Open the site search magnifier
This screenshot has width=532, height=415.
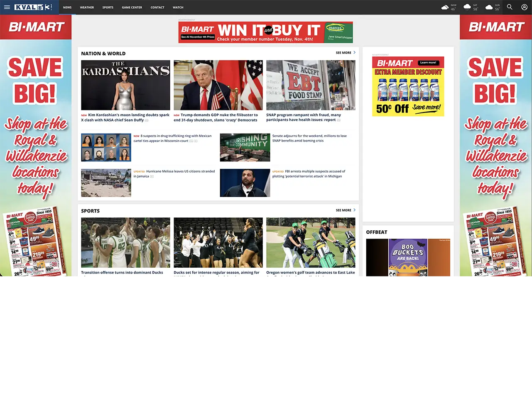coord(510,7)
